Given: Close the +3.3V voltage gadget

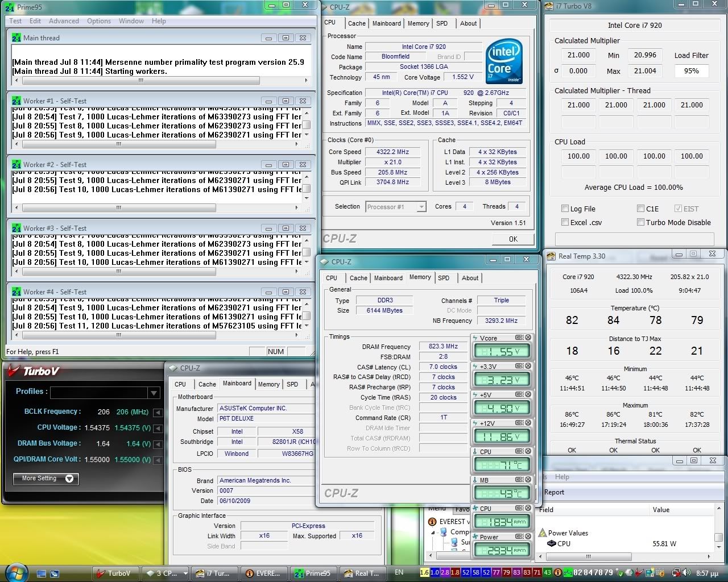Looking at the screenshot, I should (x=528, y=366).
